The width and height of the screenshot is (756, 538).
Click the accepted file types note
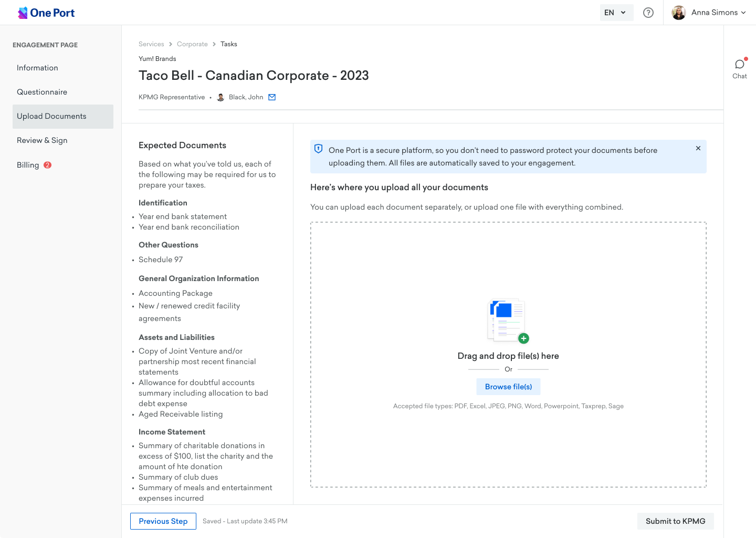coord(508,406)
